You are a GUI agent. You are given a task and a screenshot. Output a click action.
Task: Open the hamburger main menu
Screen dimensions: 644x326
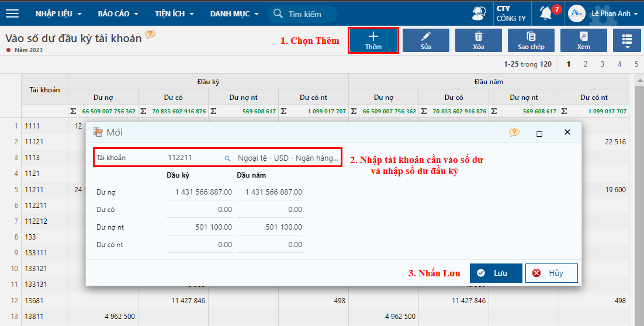pos(12,13)
